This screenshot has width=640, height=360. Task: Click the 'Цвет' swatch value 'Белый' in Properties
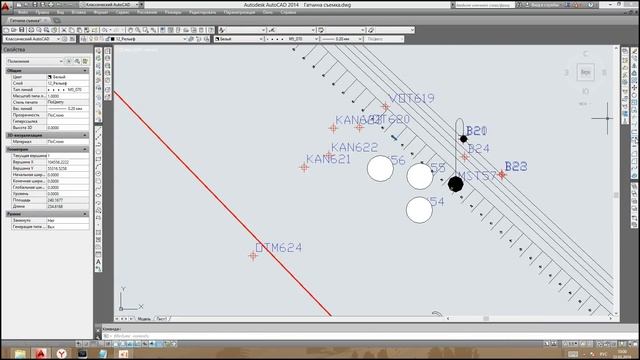pyautogui.click(x=67, y=77)
